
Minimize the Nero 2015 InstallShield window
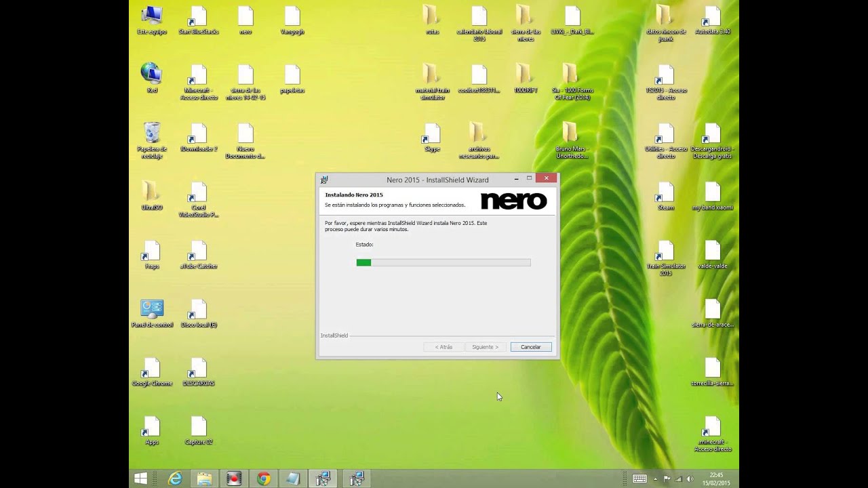(x=517, y=179)
